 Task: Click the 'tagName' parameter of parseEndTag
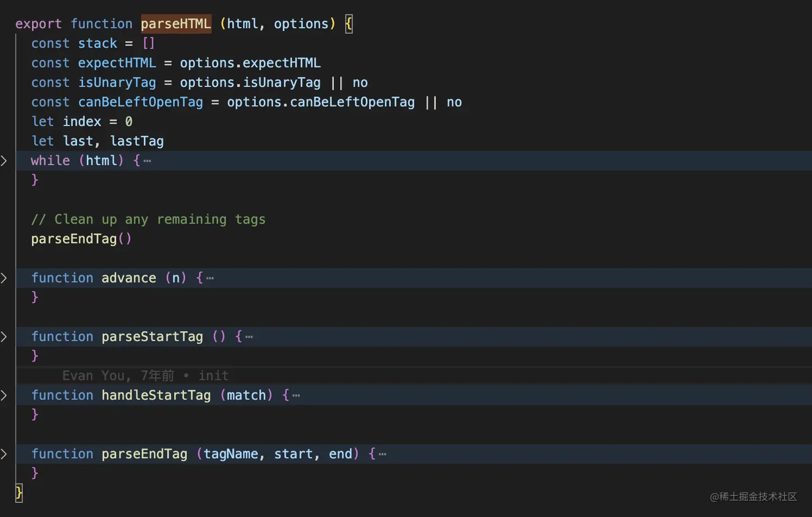click(x=231, y=454)
